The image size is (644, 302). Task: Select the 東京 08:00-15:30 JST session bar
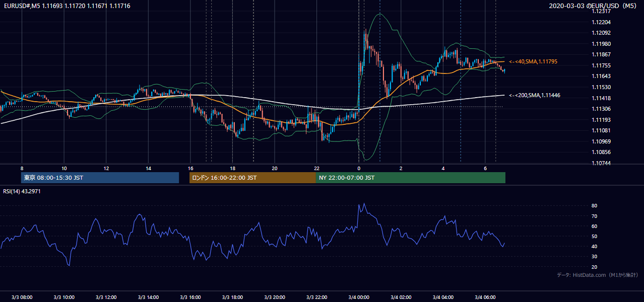pos(100,178)
